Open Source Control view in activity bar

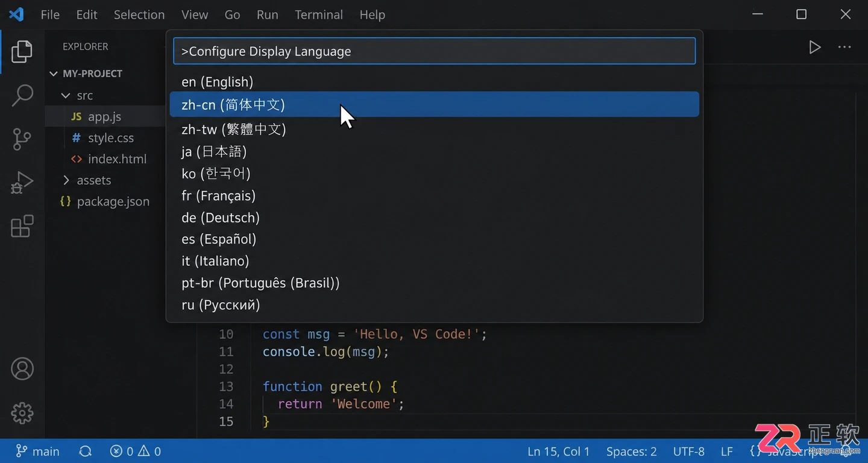[22, 139]
